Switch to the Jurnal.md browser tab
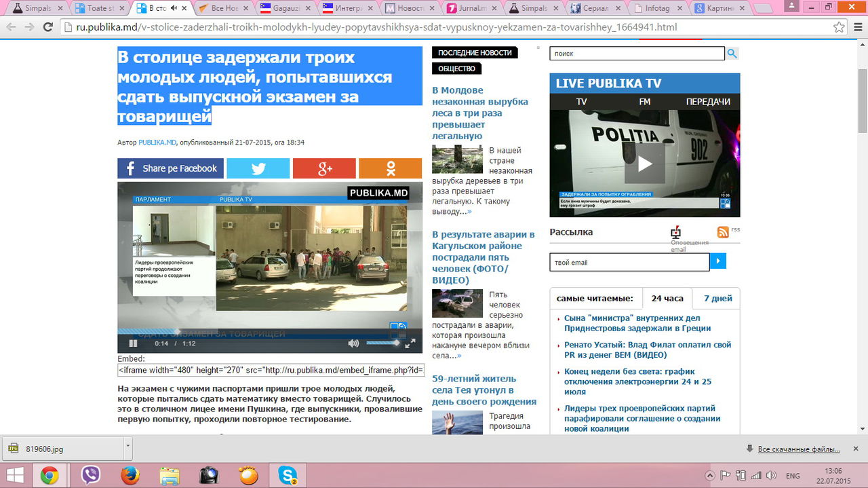The width and height of the screenshot is (868, 488). 472,8
